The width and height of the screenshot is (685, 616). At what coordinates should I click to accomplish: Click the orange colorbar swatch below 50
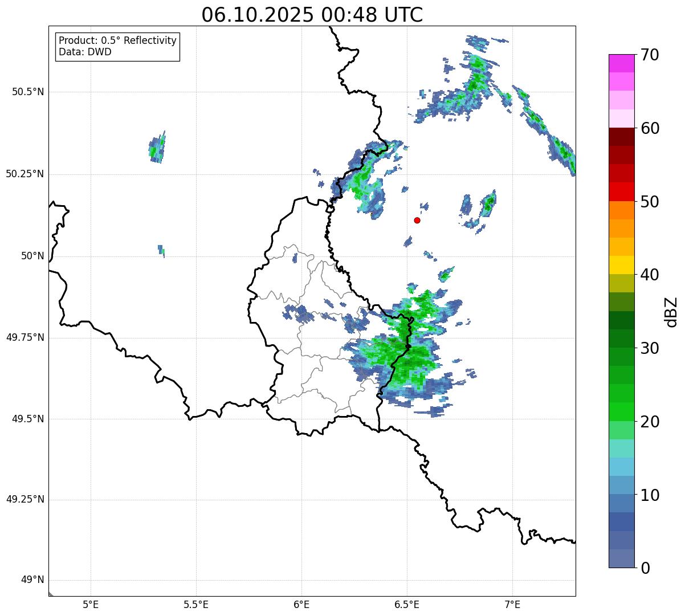click(x=622, y=210)
